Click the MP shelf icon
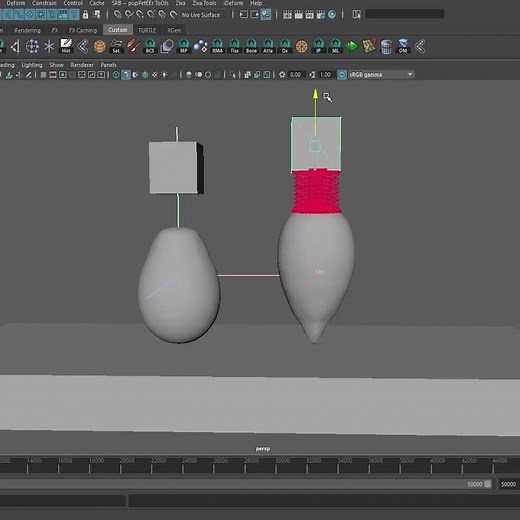Image resolution: width=520 pixels, height=520 pixels. click(184, 46)
